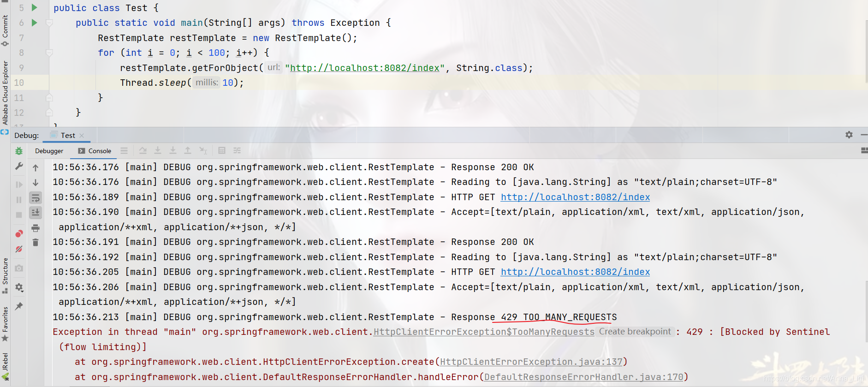The image size is (868, 387).
Task: Open layout settings icon at right
Action: point(864,151)
